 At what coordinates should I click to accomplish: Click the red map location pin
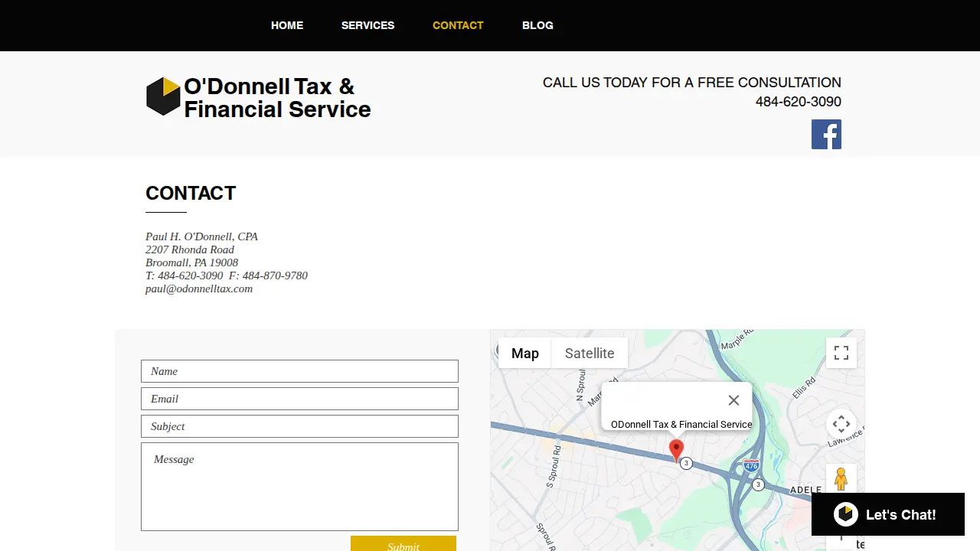(x=676, y=450)
